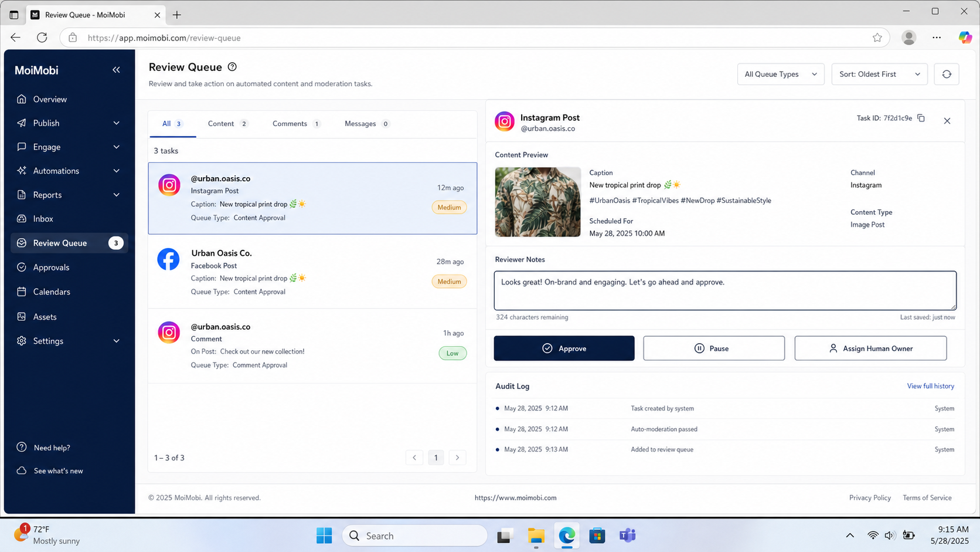Click inside the Reviewer Notes text box
Image resolution: width=980 pixels, height=552 pixels.
725,290
